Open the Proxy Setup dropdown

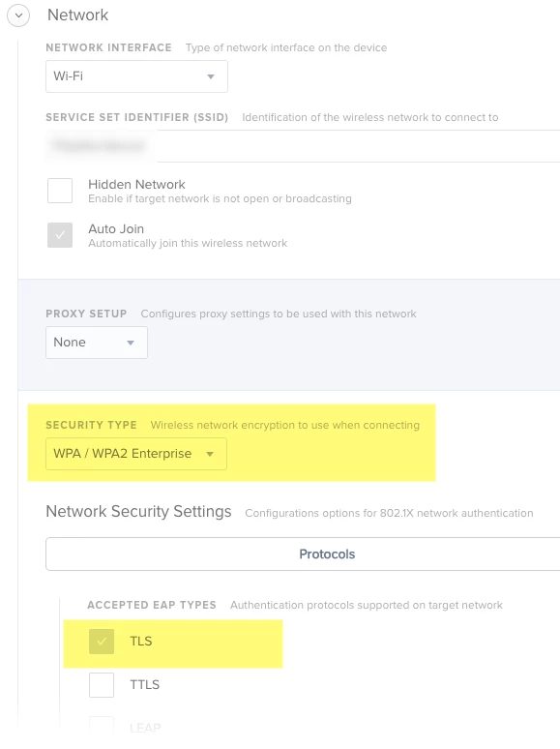click(97, 343)
